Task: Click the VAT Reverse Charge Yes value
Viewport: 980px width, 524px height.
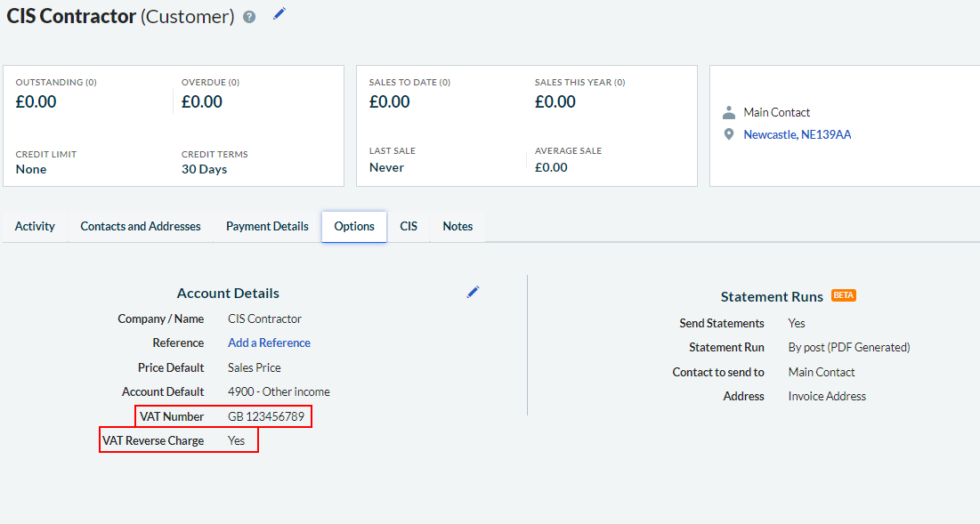Action: [x=236, y=440]
